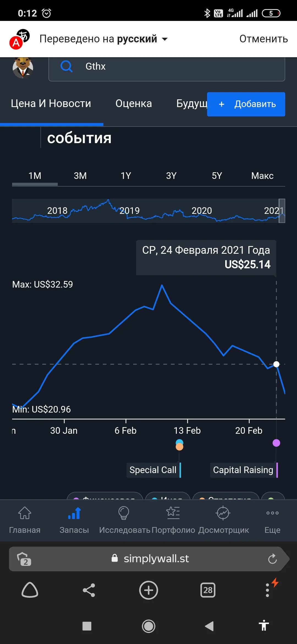Open Портфолио star list icon

[x=173, y=513]
